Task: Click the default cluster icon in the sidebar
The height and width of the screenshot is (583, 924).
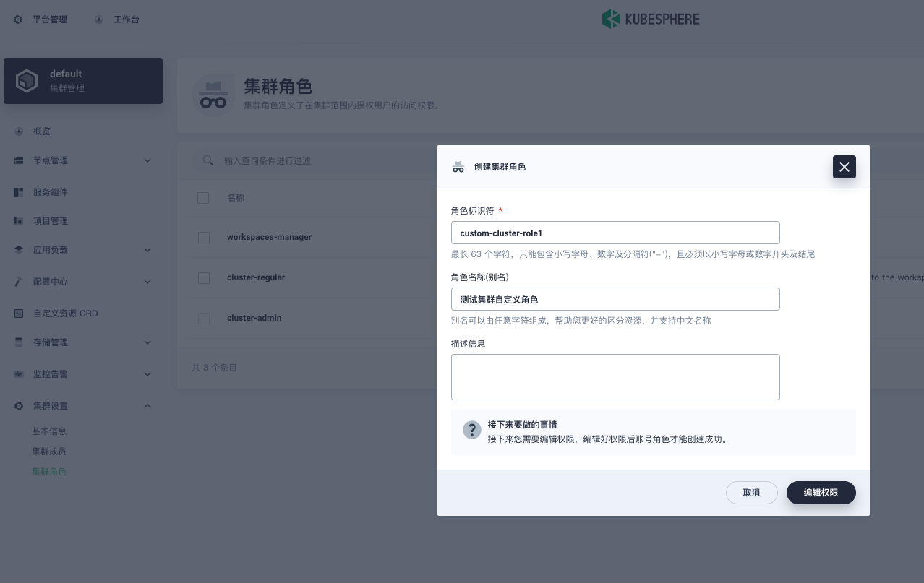Action: (x=27, y=81)
